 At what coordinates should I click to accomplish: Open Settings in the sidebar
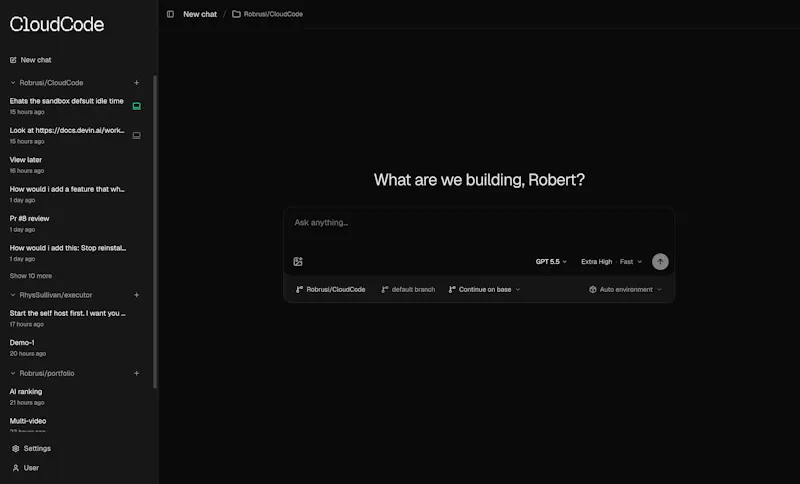pyautogui.click(x=31, y=449)
